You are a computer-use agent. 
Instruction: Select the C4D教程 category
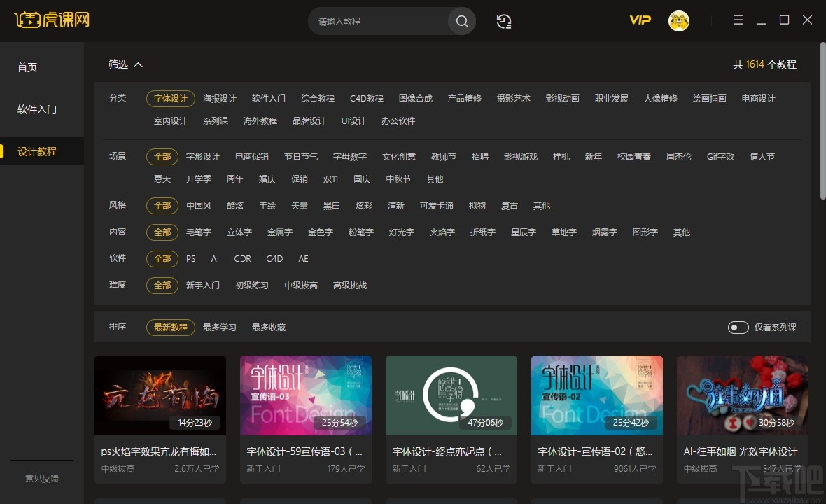[366, 98]
